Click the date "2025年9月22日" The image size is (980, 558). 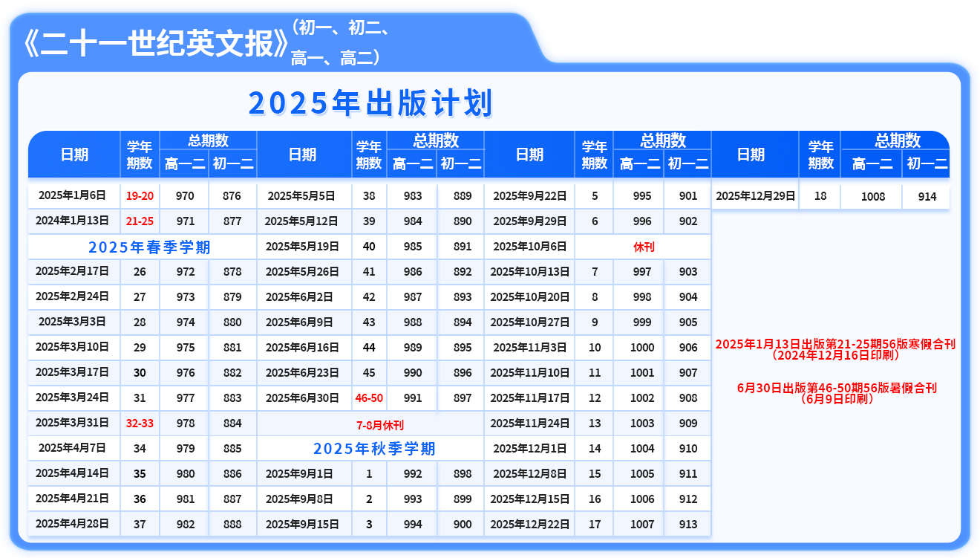(530, 196)
